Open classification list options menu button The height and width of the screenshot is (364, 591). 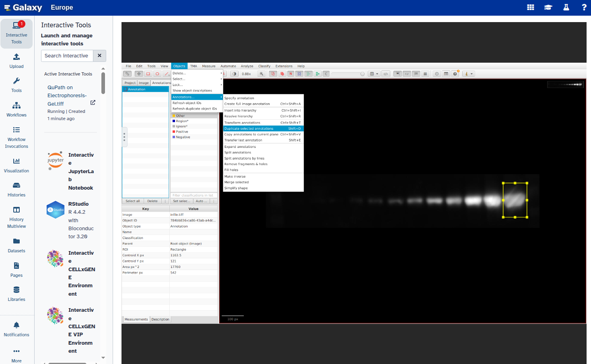click(x=214, y=201)
